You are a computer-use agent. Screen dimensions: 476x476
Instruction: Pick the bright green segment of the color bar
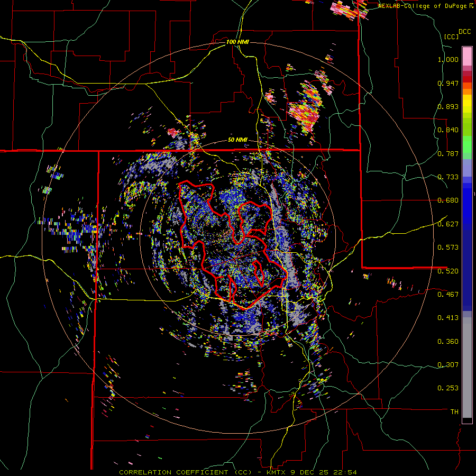pos(467,144)
